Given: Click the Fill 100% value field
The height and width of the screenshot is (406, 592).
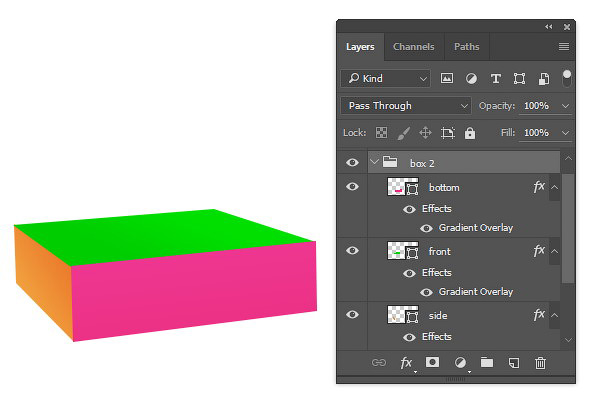Looking at the screenshot, I should 536,133.
